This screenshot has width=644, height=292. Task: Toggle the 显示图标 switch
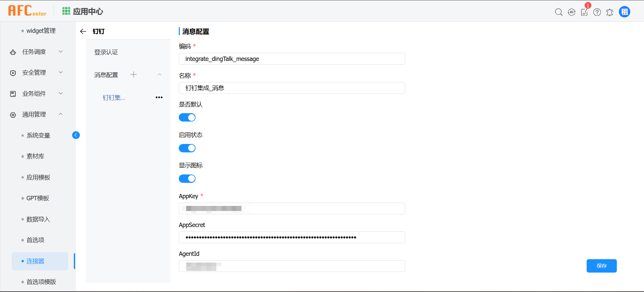[187, 178]
